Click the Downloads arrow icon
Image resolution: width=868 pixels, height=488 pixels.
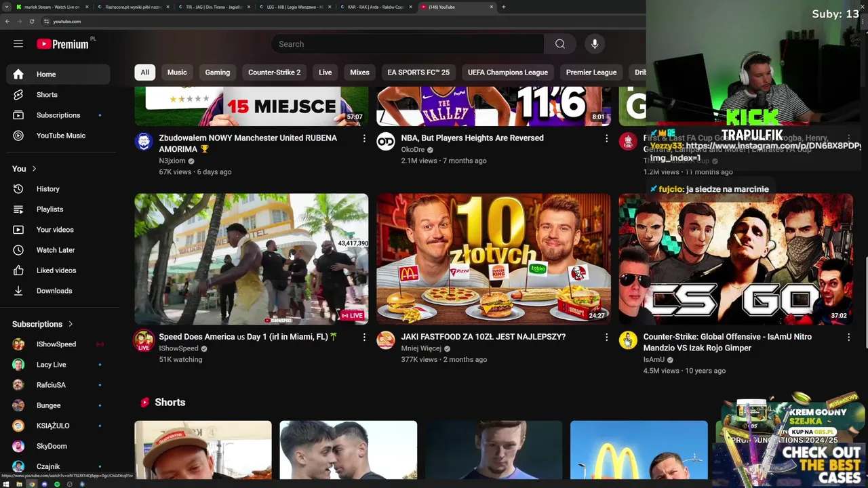(x=18, y=291)
